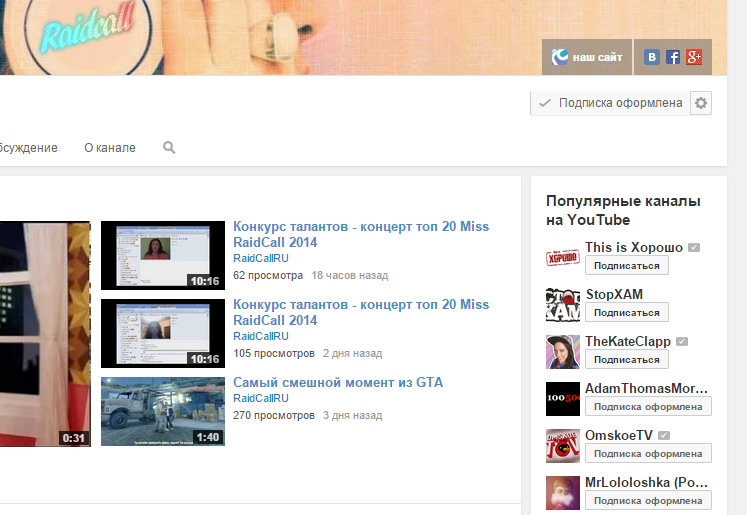Open the channel search magnifier icon

(x=169, y=148)
